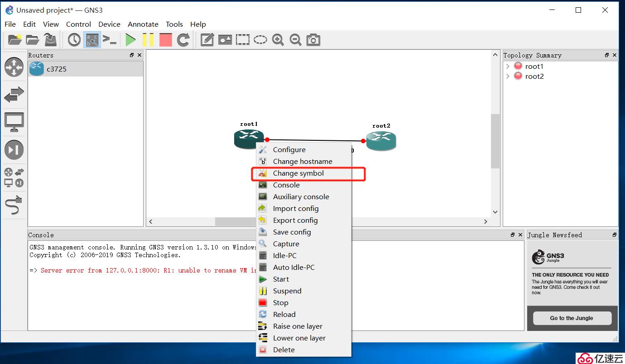Screen dimensions: 625x364
Task: Click the New project toolbar icon
Action: 14,40
